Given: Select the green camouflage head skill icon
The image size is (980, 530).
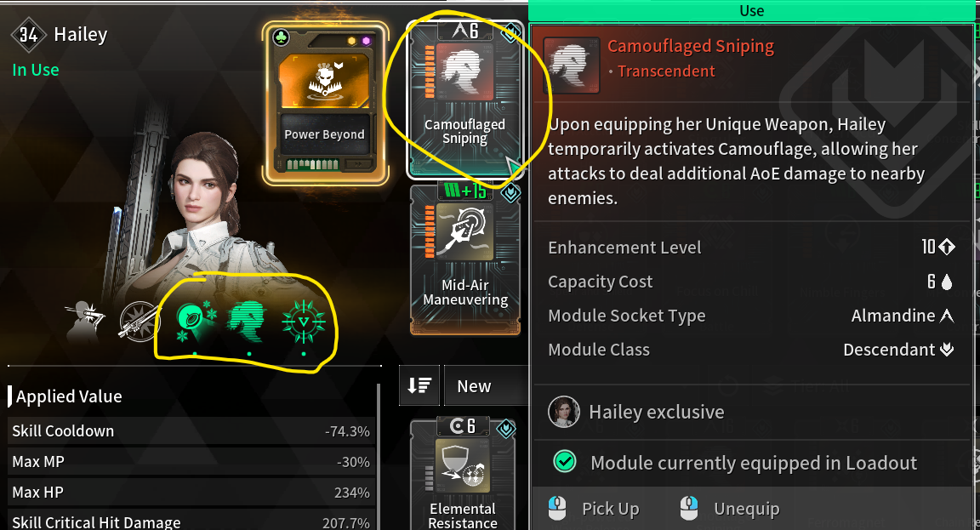Looking at the screenshot, I should click(x=248, y=321).
